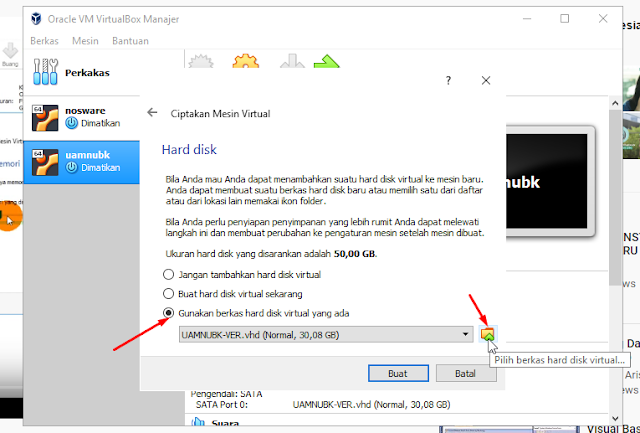Select Jangan tambahkan hard disk virtual
The image size is (640, 433).
tap(242, 275)
